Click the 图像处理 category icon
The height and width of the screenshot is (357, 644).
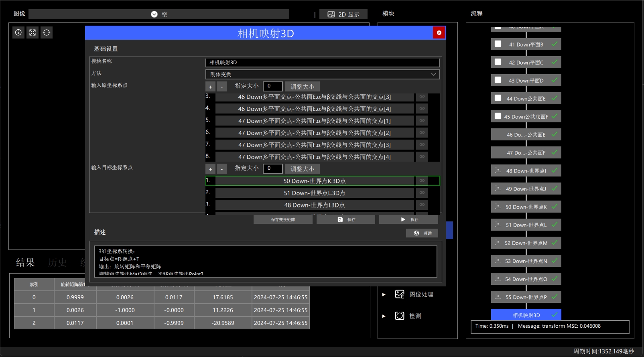point(400,294)
